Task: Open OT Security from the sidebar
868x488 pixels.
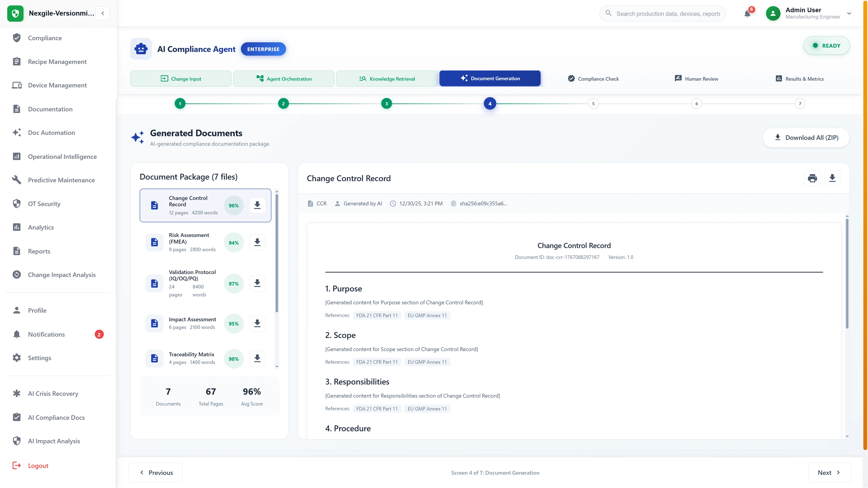Action: [x=44, y=204]
